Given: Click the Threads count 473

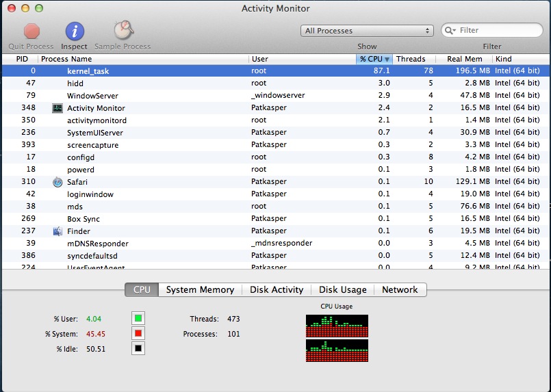Looking at the screenshot, I should click(233, 319).
